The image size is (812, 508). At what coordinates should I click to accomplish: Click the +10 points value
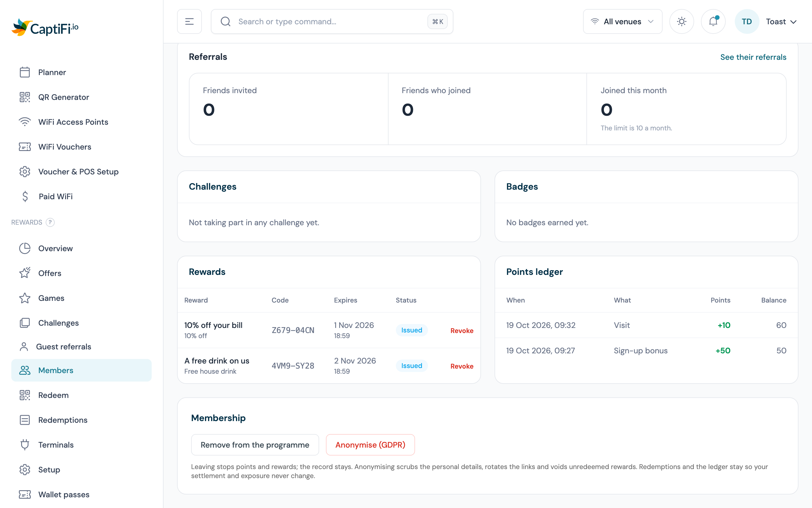tap(724, 325)
